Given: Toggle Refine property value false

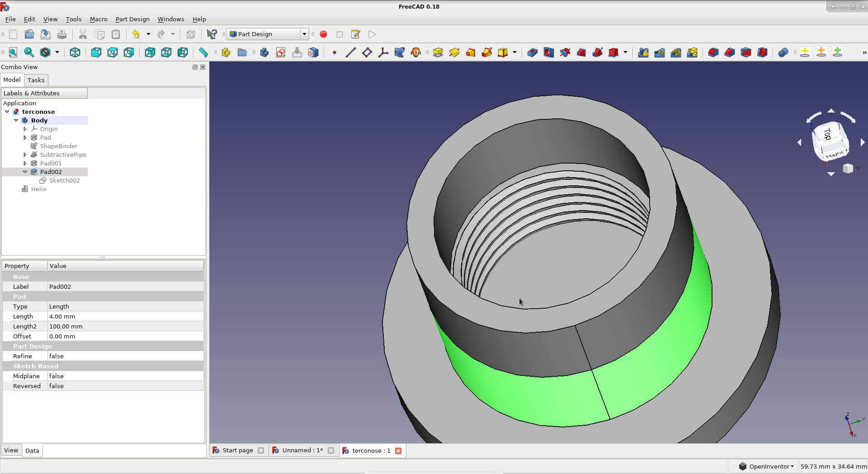Looking at the screenshot, I should (125, 356).
